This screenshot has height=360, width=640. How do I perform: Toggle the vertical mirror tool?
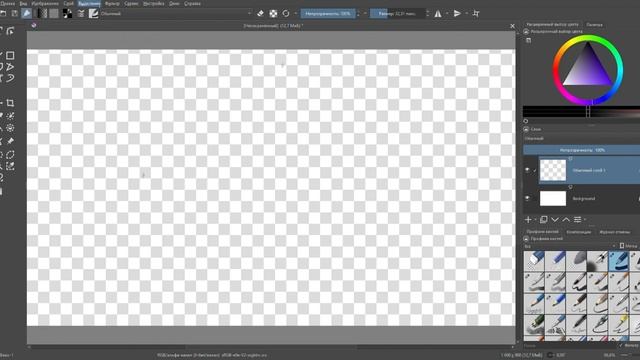[457, 13]
